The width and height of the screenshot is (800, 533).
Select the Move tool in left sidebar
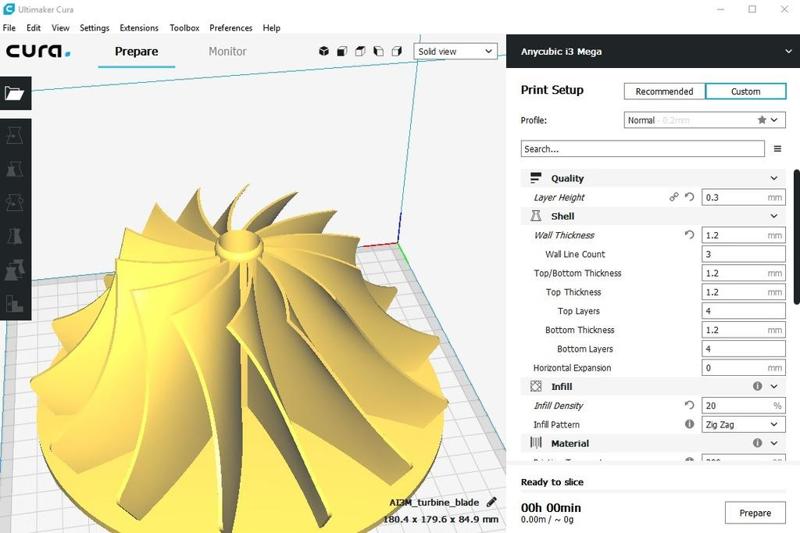pyautogui.click(x=15, y=136)
